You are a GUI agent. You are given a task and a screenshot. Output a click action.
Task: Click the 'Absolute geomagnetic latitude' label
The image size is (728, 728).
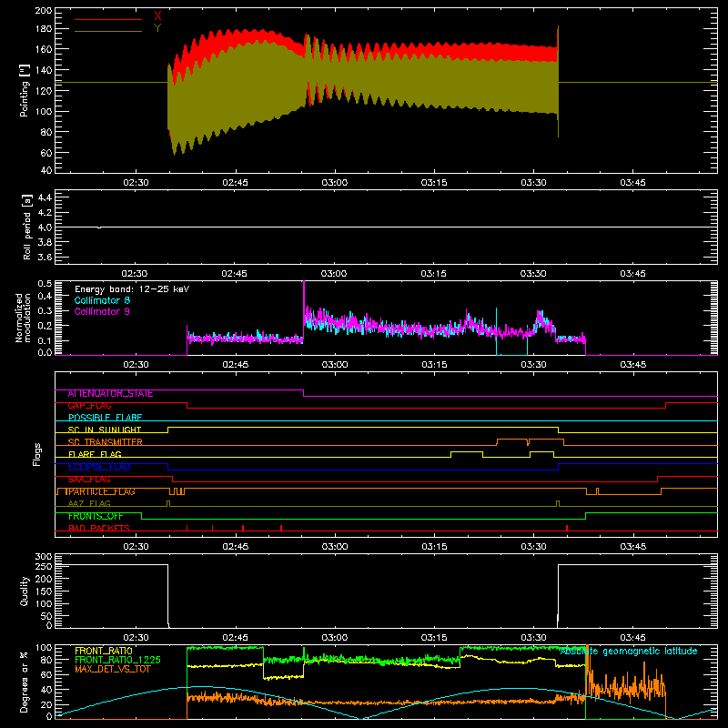click(x=629, y=651)
